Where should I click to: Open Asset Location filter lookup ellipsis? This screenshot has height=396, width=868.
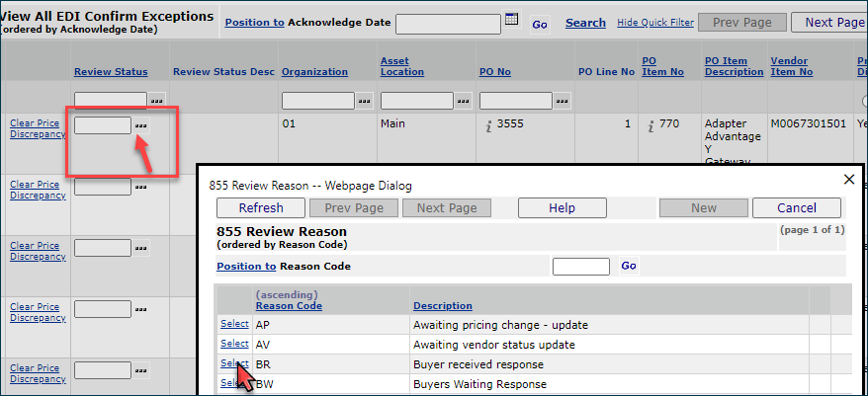point(463,100)
